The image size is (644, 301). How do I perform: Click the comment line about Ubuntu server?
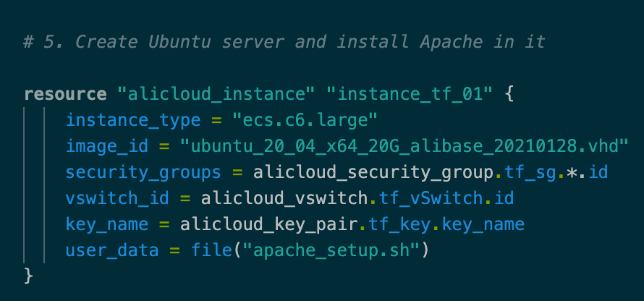[x=284, y=41]
